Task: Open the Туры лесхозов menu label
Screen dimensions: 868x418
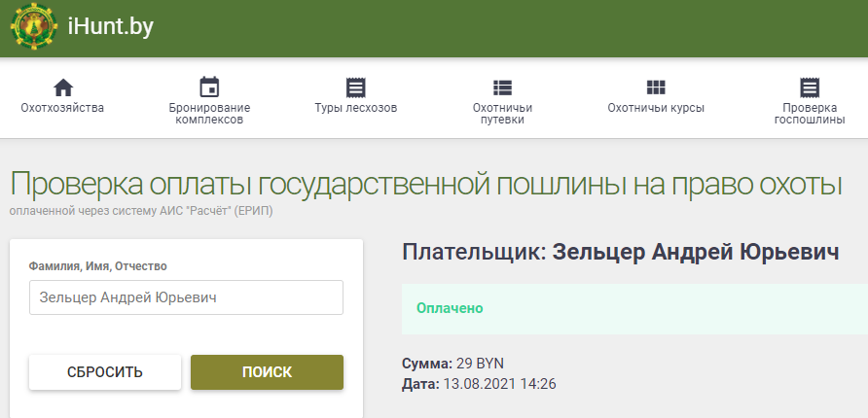Action: (355, 108)
